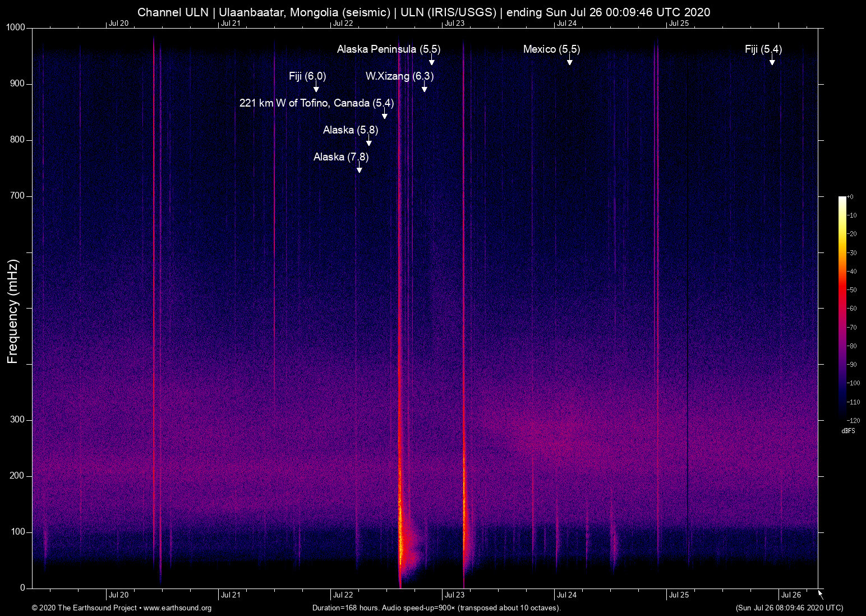Screen dimensions: 866x616
Task: Click Jul 23 on the bottom time axis
Action: click(x=454, y=595)
